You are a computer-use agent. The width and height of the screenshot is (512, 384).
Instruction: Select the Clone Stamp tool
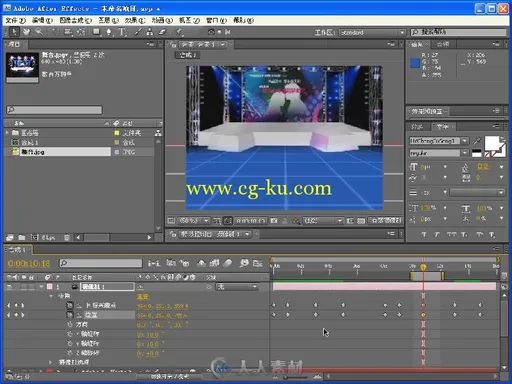[150, 32]
